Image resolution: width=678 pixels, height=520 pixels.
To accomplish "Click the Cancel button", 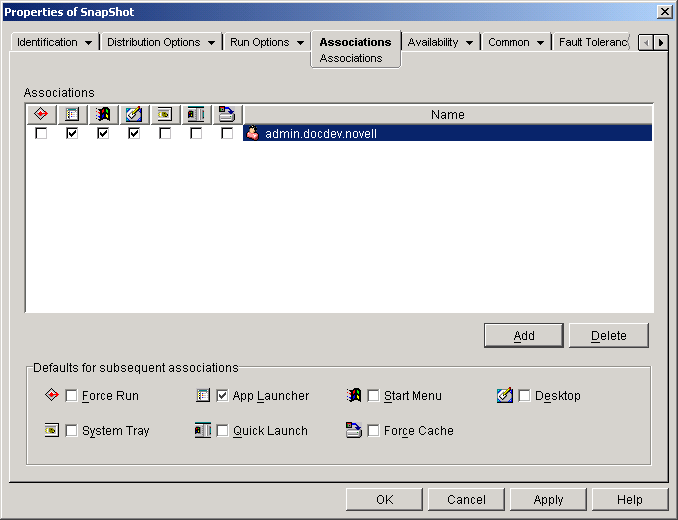I will [x=466, y=500].
